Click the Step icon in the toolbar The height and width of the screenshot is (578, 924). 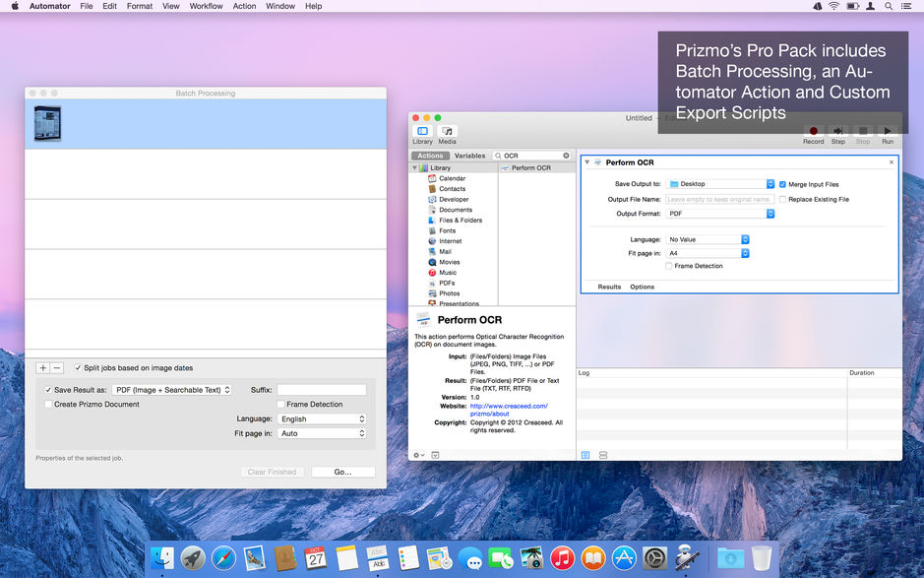pyautogui.click(x=837, y=131)
